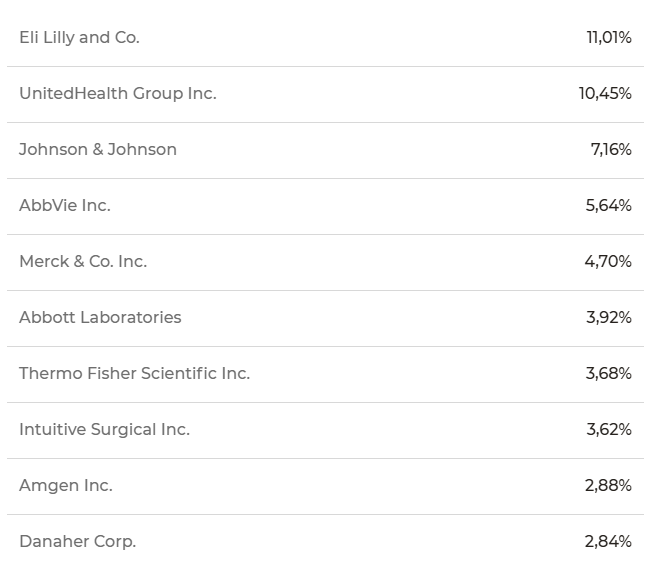Click the 2,88% value
The height and width of the screenshot is (570, 652).
[608, 486]
